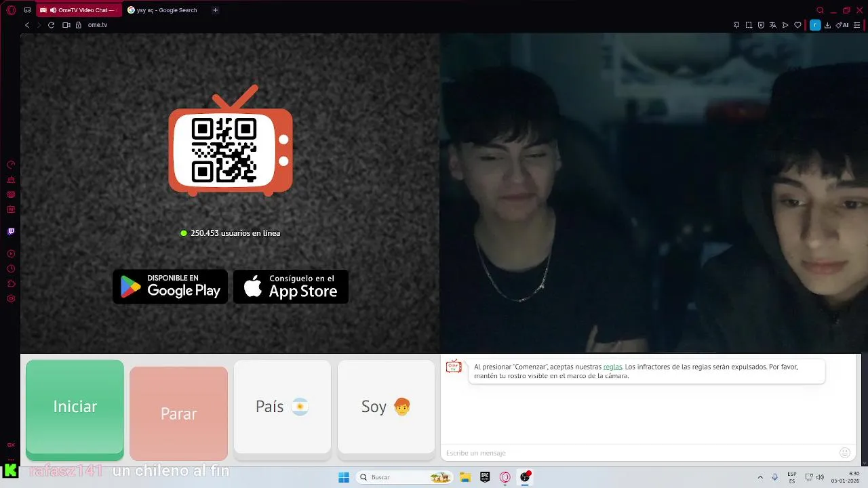Viewport: 868px width, 488px height.
Task: View site security lock information
Action: click(x=79, y=25)
